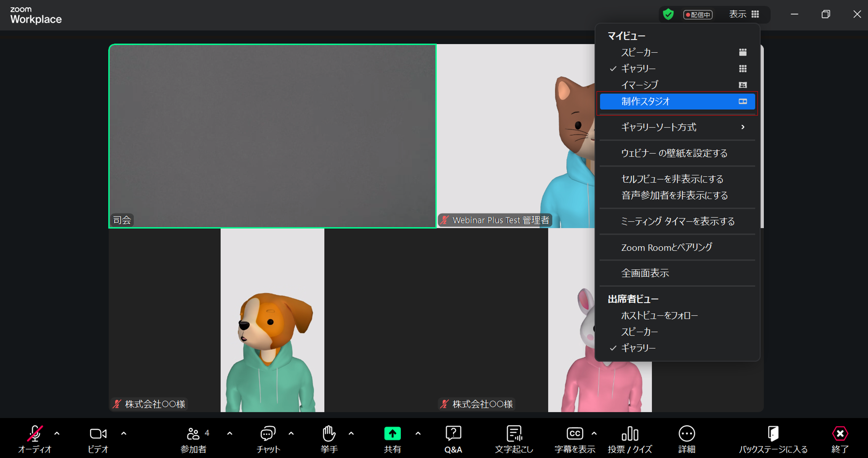Expand video options arrow next to ビデオ
The height and width of the screenshot is (458, 868).
[124, 433]
